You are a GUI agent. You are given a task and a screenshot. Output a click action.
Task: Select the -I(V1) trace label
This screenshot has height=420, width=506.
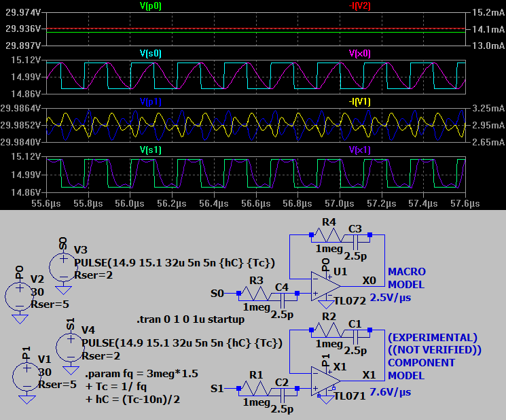pos(360,101)
